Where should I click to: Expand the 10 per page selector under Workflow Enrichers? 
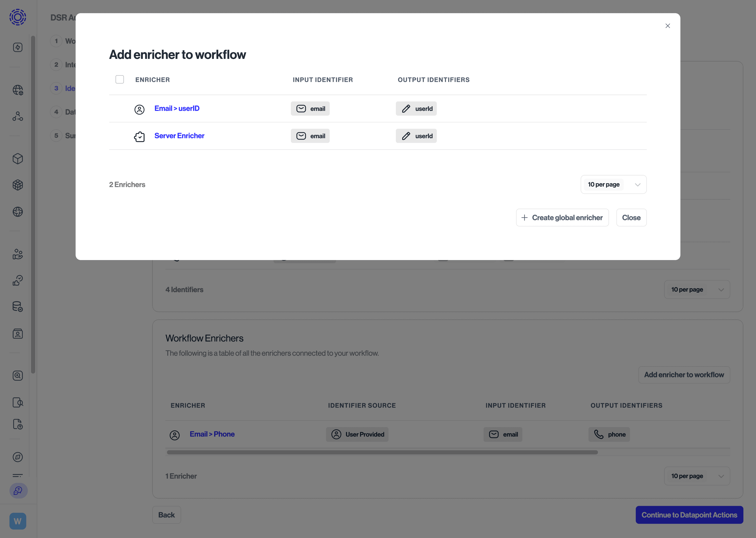tap(697, 476)
